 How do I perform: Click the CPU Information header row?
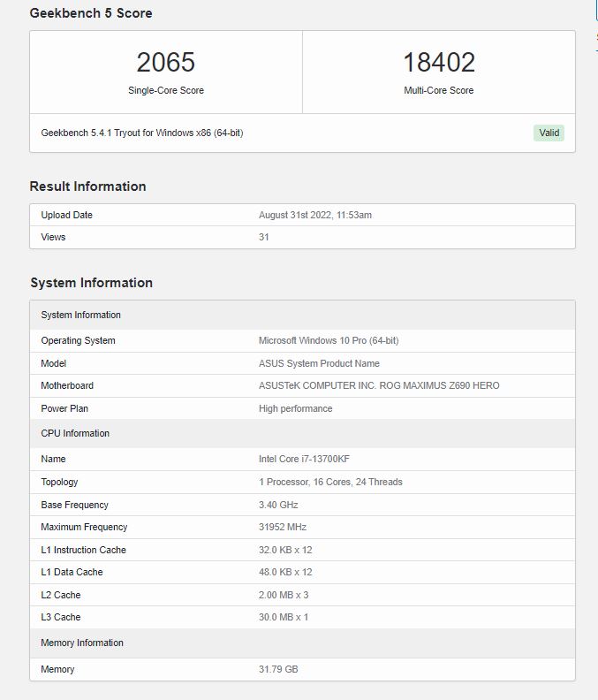point(302,433)
